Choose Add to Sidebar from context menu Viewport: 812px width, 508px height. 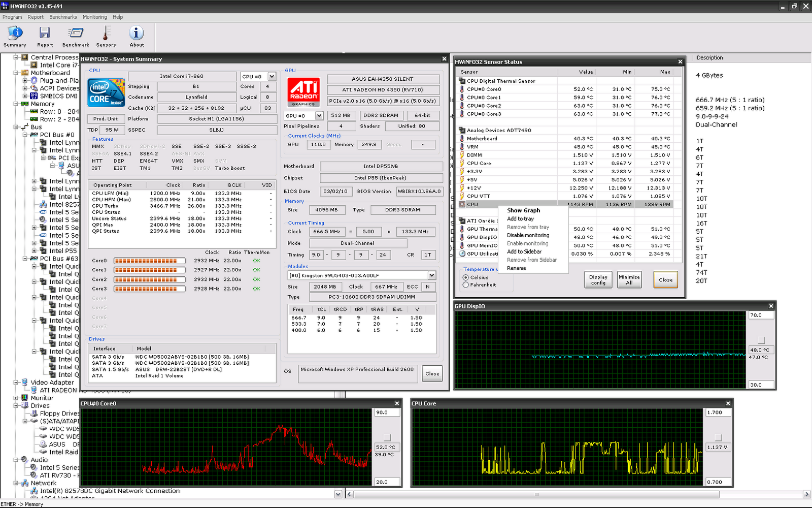(x=524, y=251)
